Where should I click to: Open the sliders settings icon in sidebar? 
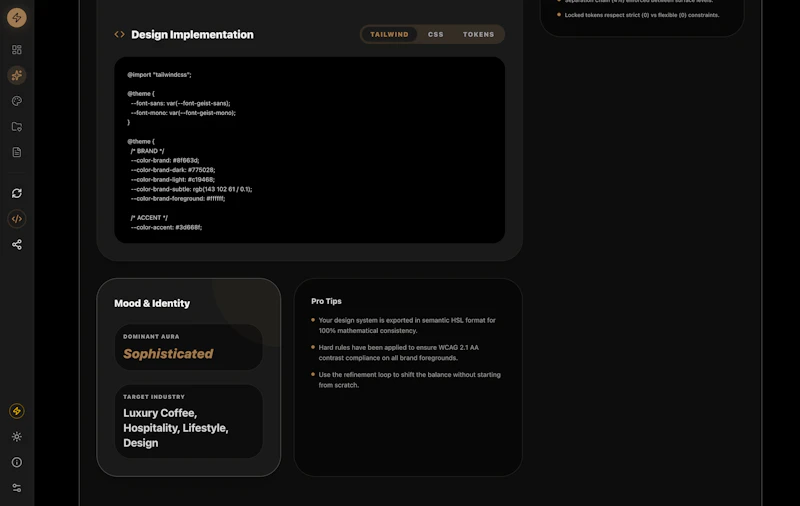17,488
